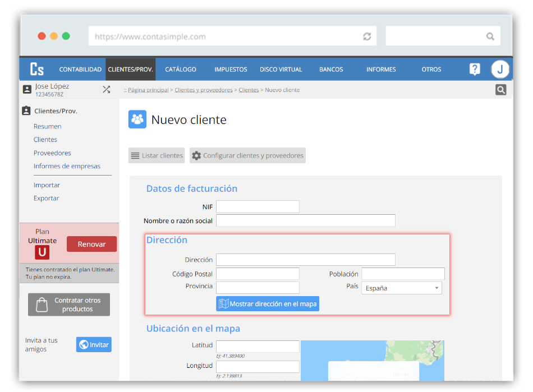Image resolution: width=533 pixels, height=392 pixels.
Task: Click the browser search magnifier icon
Action: (x=490, y=36)
